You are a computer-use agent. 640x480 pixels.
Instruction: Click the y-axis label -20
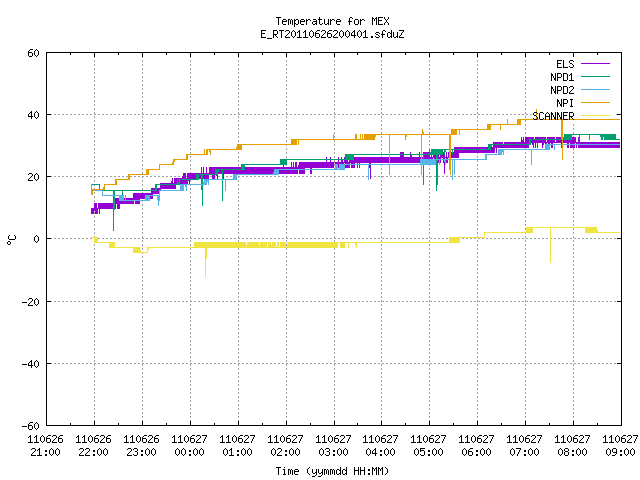point(31,302)
